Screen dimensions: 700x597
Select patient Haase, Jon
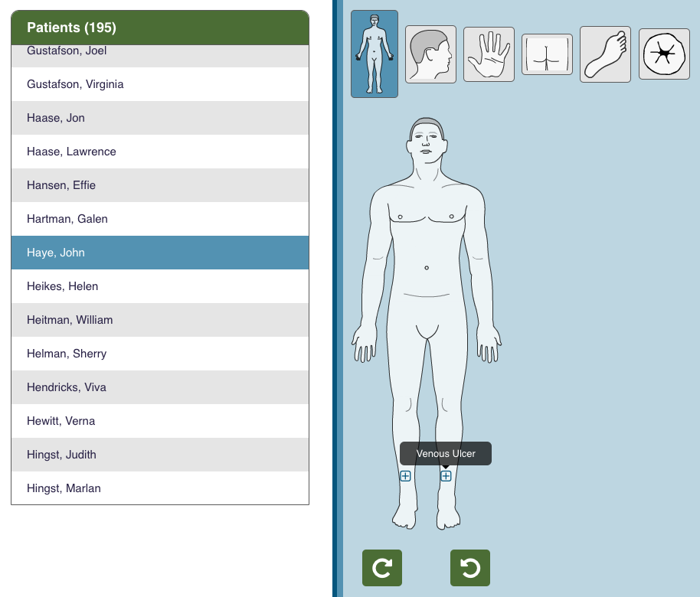pos(160,118)
